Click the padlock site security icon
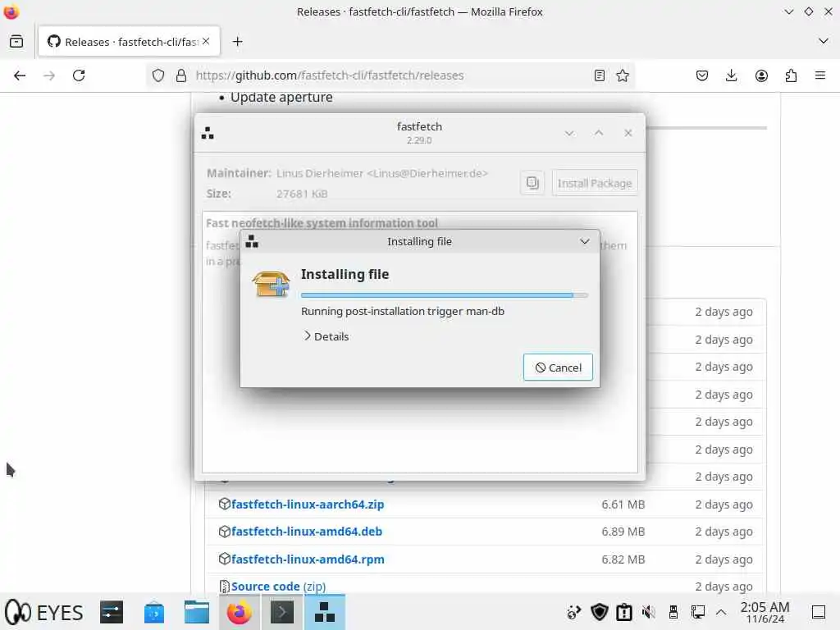The height and width of the screenshot is (630, 840). pos(181,75)
